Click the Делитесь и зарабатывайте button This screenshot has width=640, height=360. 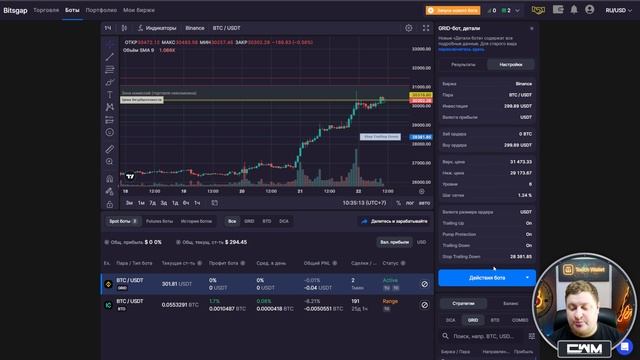[x=394, y=221]
